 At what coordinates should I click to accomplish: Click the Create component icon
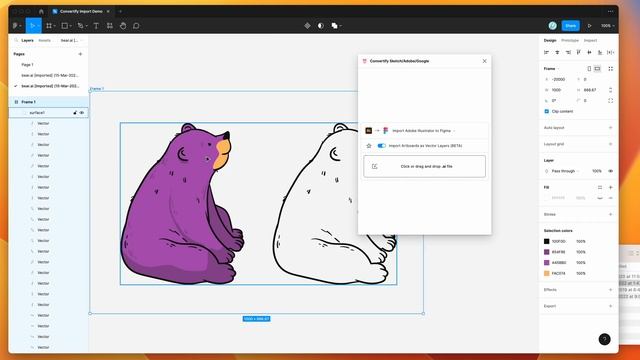pyautogui.click(x=307, y=26)
